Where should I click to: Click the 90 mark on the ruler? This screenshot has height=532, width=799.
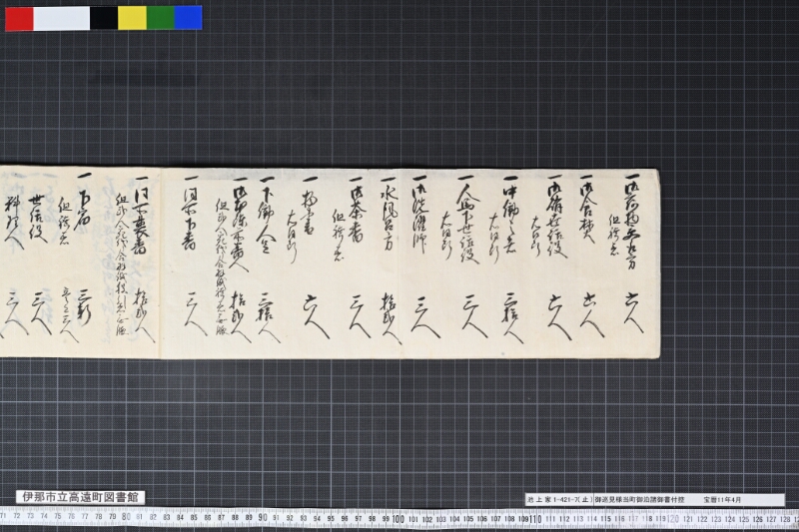click(x=263, y=518)
